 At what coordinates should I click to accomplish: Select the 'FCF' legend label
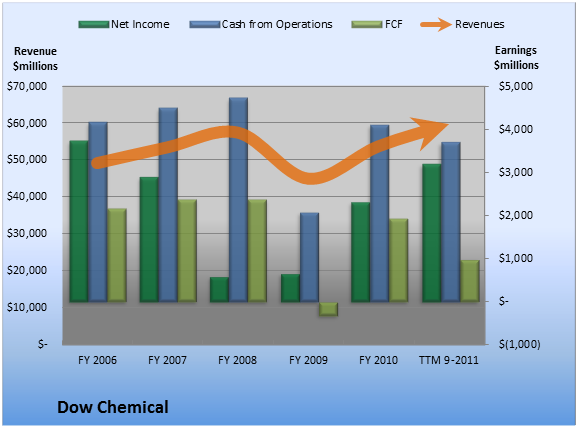coord(394,24)
